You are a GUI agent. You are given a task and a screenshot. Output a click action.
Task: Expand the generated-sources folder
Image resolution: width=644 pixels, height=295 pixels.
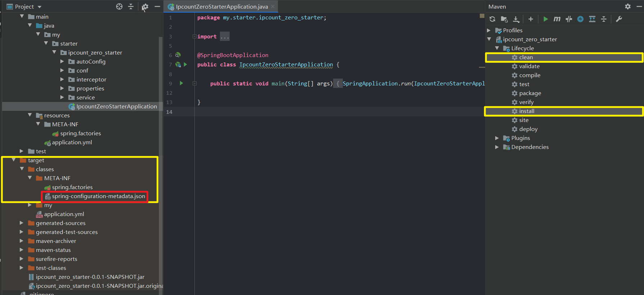tap(22, 223)
